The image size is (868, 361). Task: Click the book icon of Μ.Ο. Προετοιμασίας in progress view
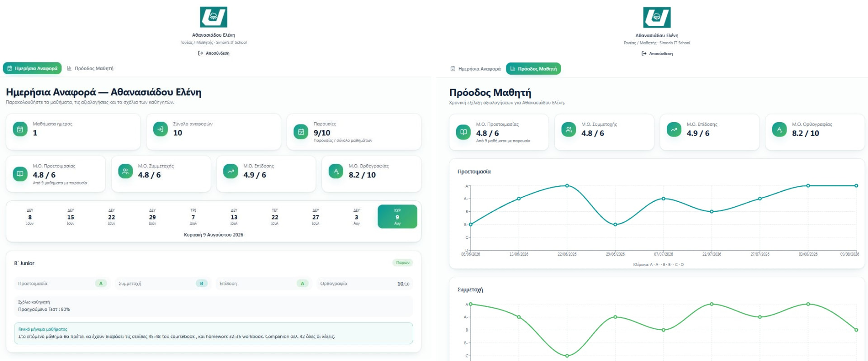click(463, 132)
